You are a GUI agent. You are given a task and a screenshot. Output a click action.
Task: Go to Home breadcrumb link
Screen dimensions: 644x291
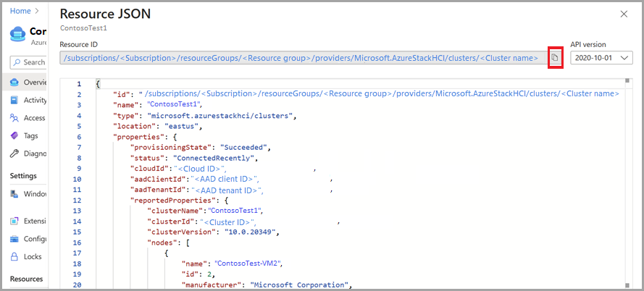pyautogui.click(x=20, y=11)
